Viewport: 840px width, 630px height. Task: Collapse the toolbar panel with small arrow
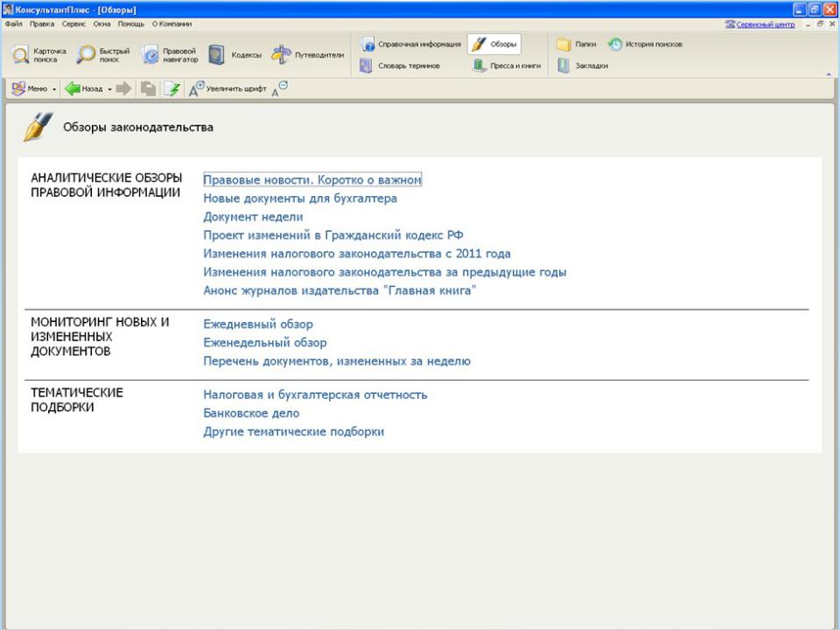tap(829, 73)
